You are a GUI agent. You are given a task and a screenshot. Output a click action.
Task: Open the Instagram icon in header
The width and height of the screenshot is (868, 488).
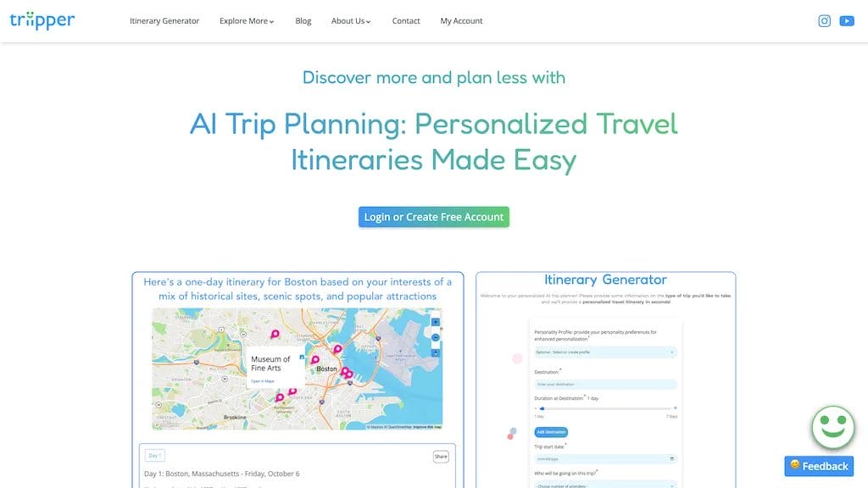(824, 21)
